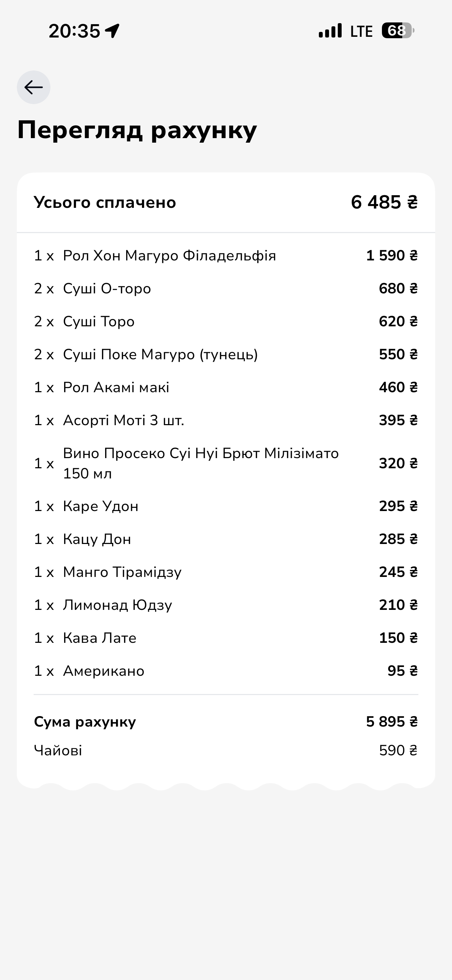Tap the Вино Просеко Суі Нуі item
Screen dimensions: 452x980
(x=226, y=463)
